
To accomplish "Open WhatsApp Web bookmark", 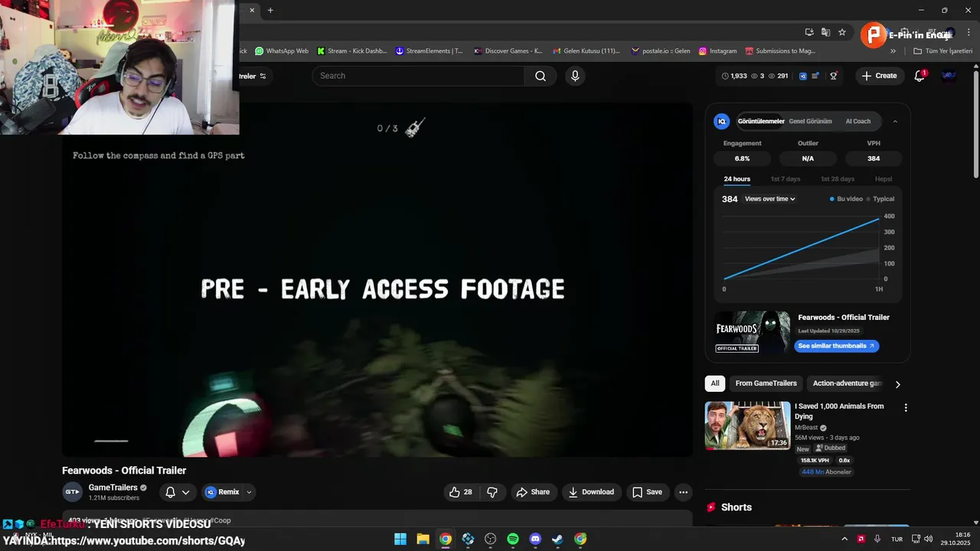I will point(282,51).
